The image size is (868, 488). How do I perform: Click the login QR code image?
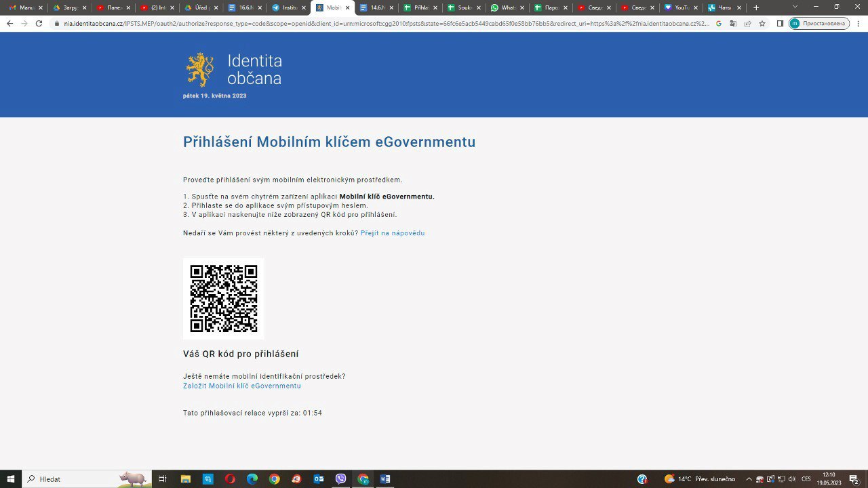pyautogui.click(x=224, y=298)
